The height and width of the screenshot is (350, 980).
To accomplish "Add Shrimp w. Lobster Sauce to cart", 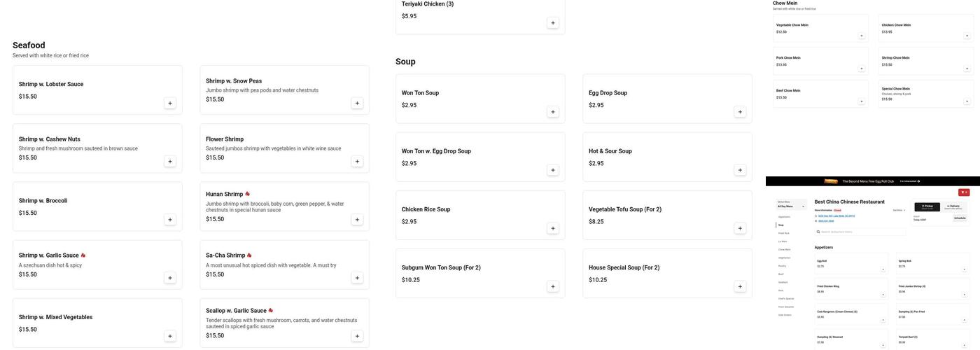I will point(170,103).
